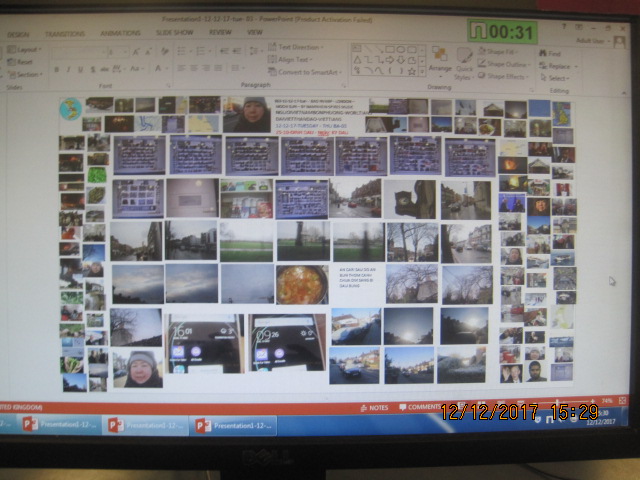Select the 5-point Star shape
The width and height of the screenshot is (640, 480).
point(412,71)
